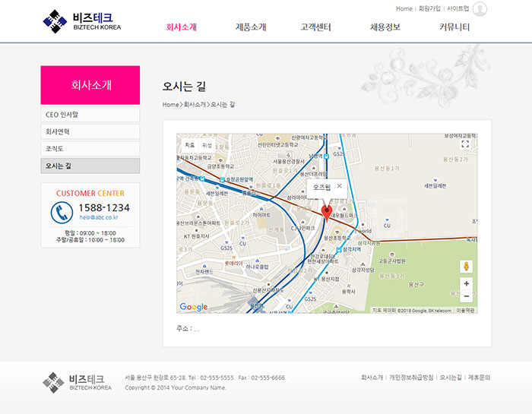The image size is (532, 414).
Task: Select CEO 인사말 in the sidebar
Action: point(90,115)
